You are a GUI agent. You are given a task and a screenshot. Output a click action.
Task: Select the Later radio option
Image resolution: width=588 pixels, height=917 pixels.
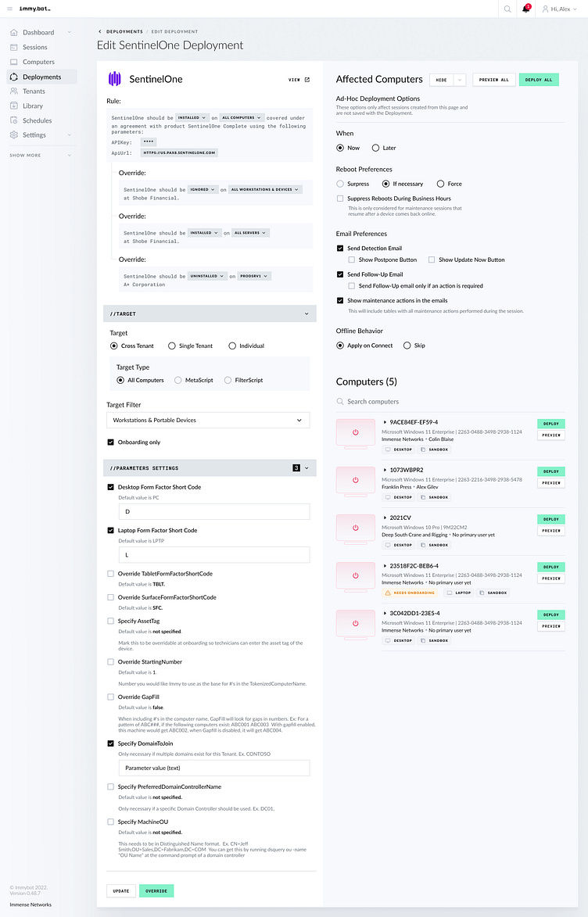376,148
